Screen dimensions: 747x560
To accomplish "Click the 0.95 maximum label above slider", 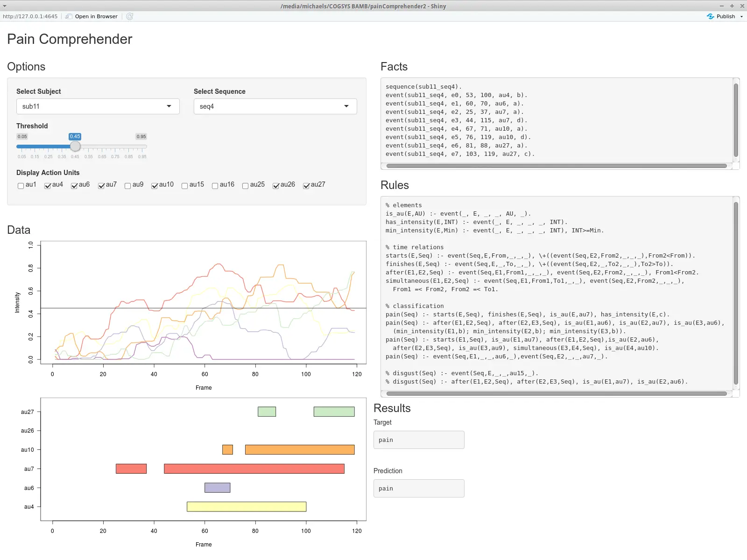I will point(141,137).
